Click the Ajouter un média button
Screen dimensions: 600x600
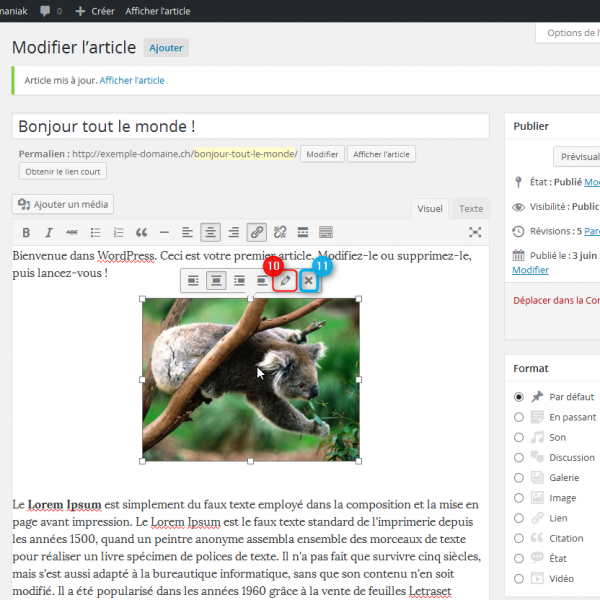[x=63, y=204]
